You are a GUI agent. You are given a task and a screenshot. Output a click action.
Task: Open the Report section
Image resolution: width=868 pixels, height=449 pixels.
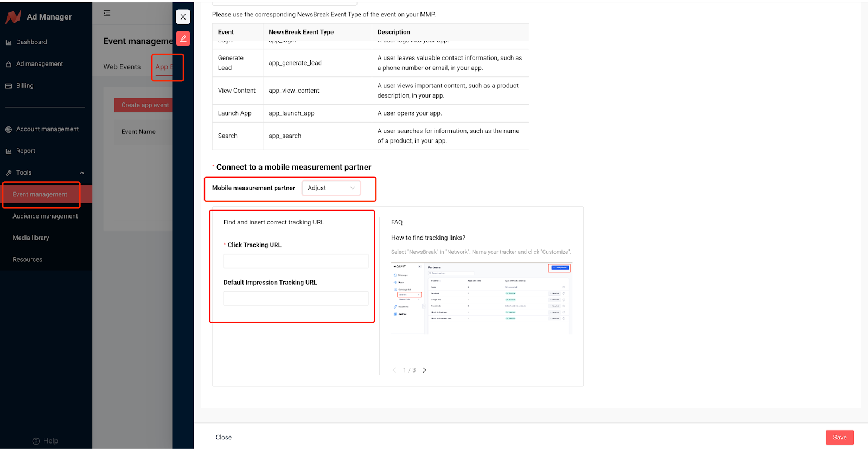25,151
